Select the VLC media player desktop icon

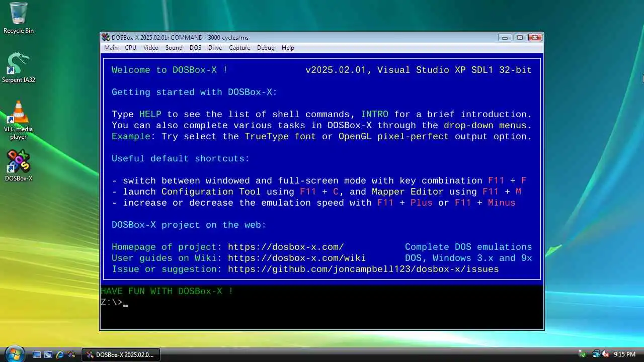click(x=19, y=120)
